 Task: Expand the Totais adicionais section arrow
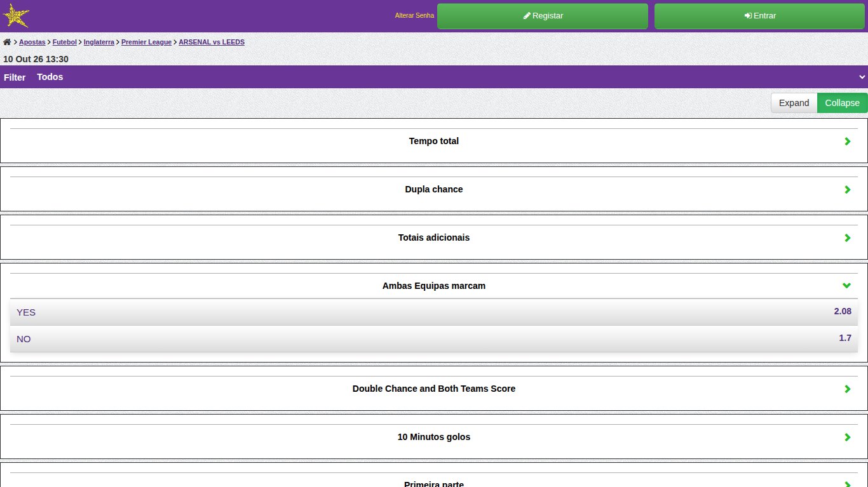coord(847,237)
